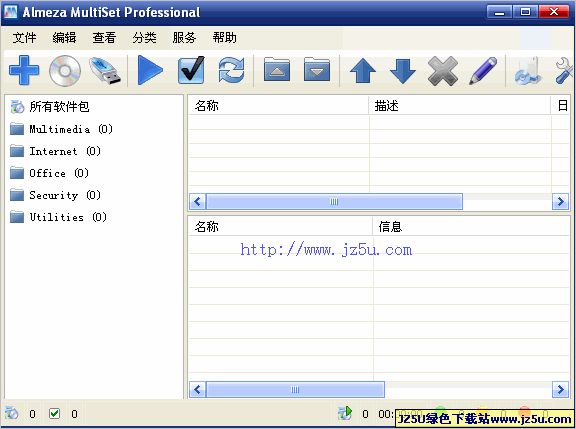Click the refresh arrows icon

click(231, 70)
